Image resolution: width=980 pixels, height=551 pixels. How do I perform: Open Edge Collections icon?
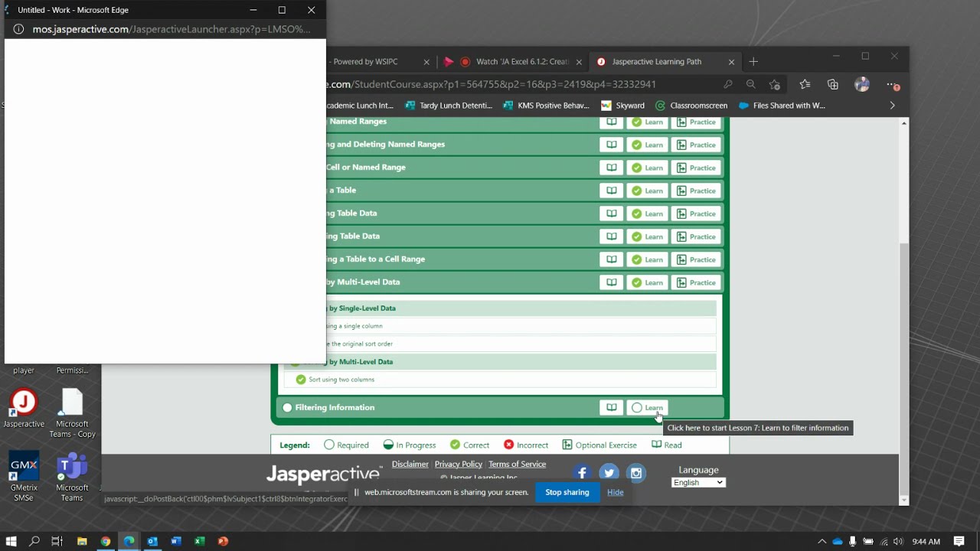833,84
